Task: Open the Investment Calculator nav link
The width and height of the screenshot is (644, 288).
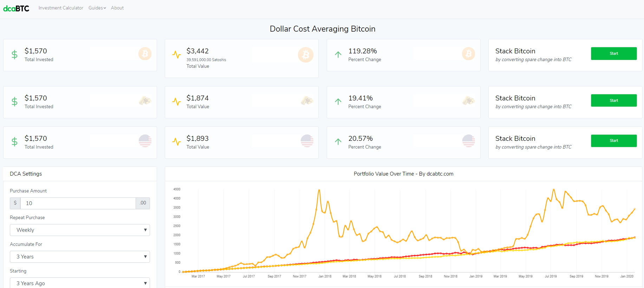Action: click(x=61, y=8)
